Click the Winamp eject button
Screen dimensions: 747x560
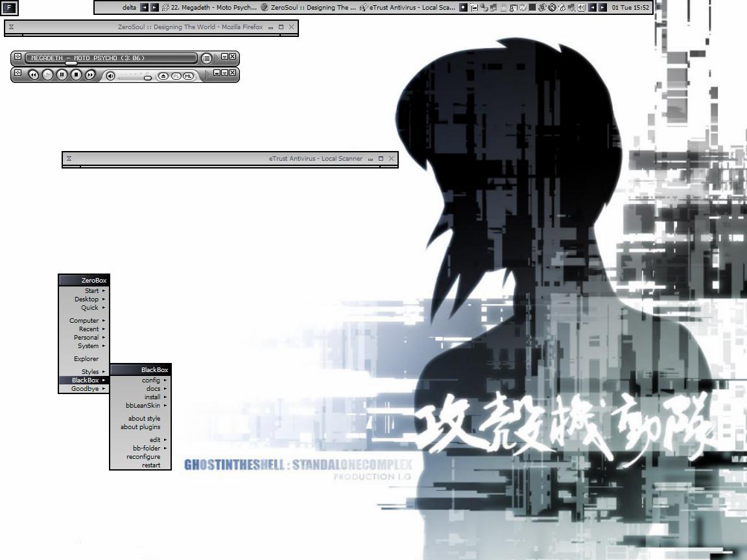coord(163,76)
